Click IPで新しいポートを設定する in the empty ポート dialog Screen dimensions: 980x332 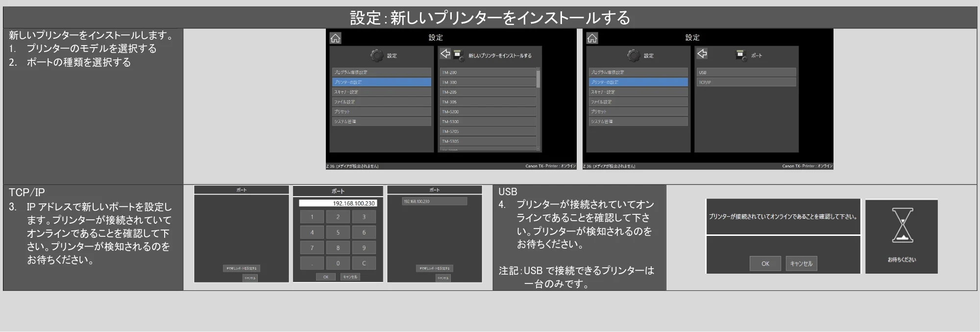click(x=242, y=268)
